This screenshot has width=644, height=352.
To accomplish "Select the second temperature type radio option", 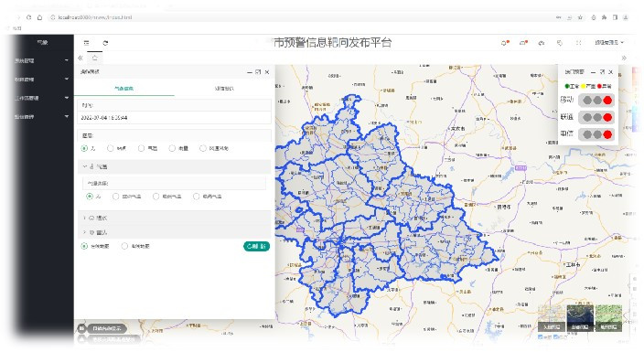I will tap(116, 197).
